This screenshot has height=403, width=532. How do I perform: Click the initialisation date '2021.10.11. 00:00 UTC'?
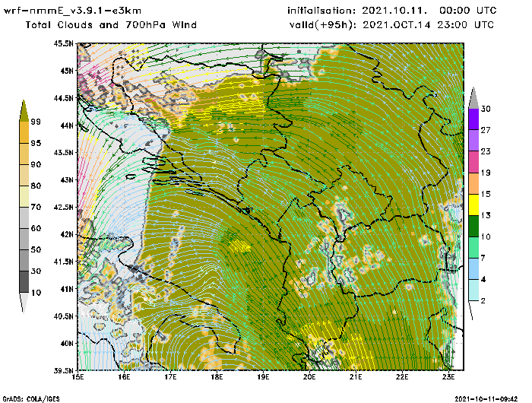tap(429, 11)
